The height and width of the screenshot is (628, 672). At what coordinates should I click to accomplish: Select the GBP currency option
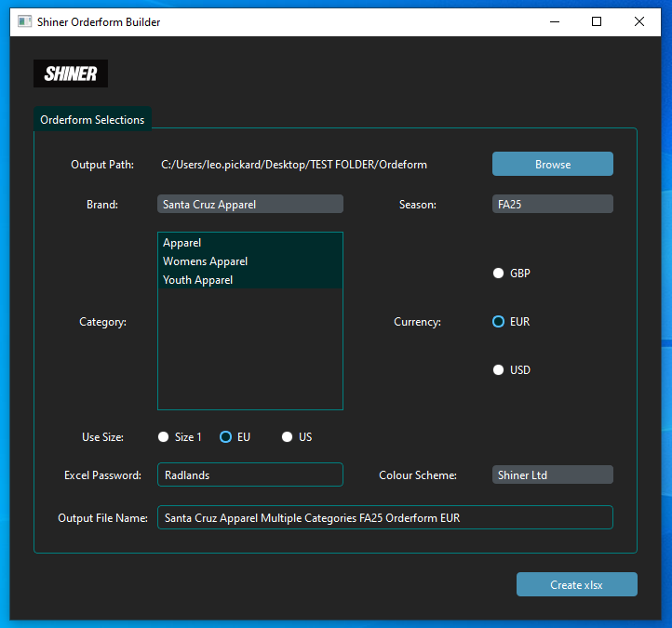pyautogui.click(x=499, y=274)
